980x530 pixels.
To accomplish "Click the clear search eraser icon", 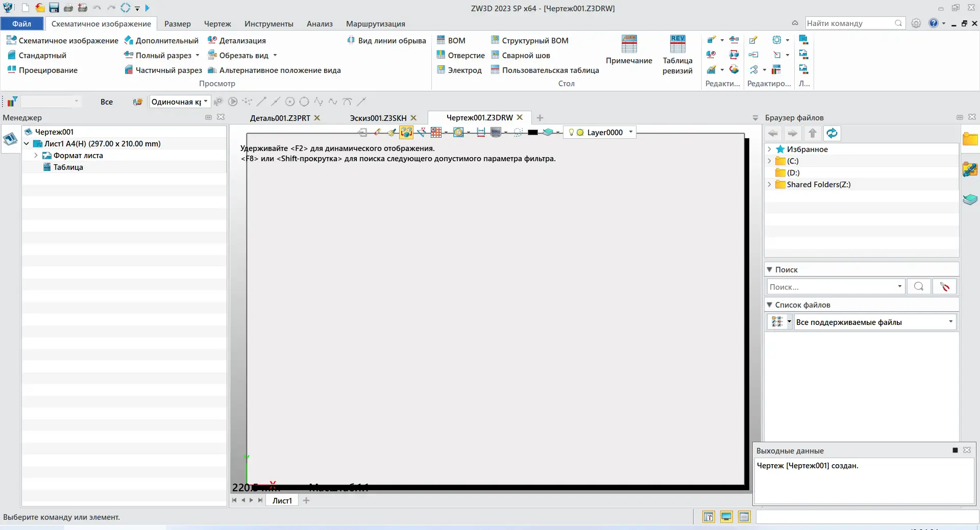I will pyautogui.click(x=944, y=287).
